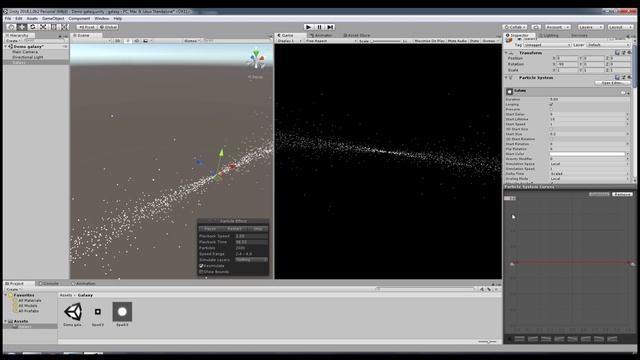Click the Start Color swatch
The image size is (640, 360).
(x=587, y=154)
